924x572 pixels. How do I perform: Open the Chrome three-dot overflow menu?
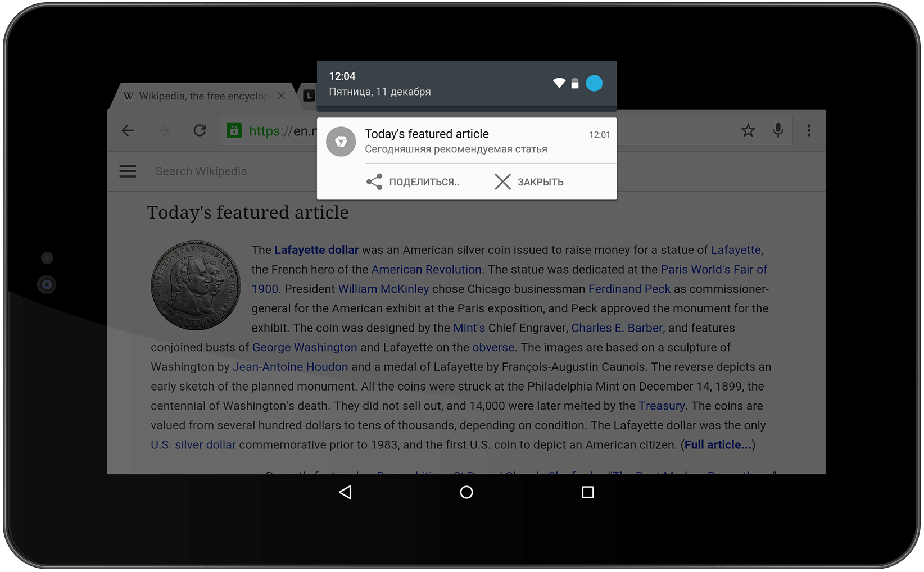tap(809, 131)
